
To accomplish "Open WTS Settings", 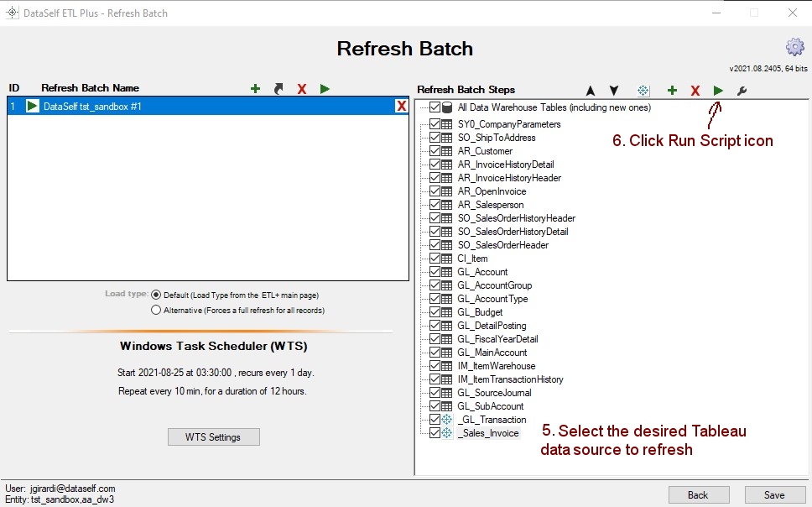I will click(x=213, y=437).
